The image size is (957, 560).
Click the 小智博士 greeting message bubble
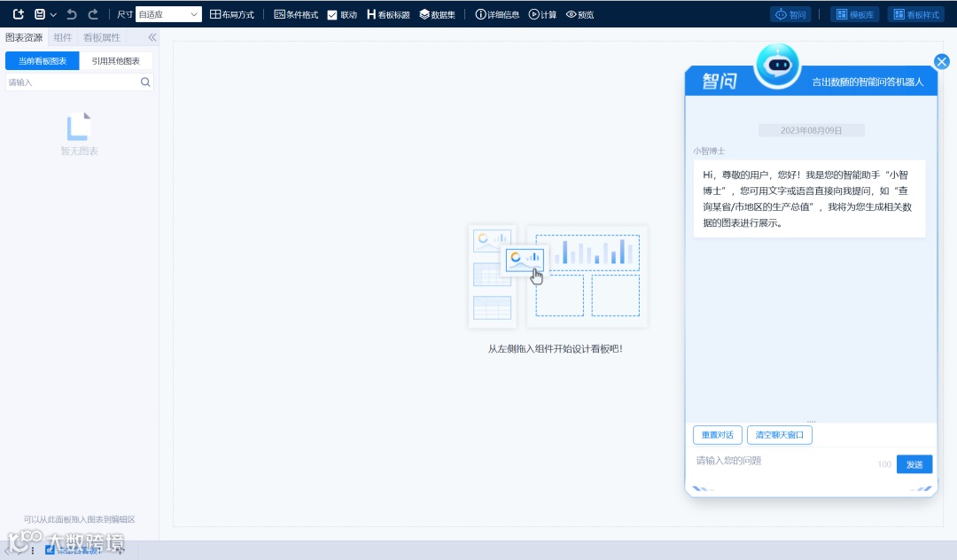[809, 198]
